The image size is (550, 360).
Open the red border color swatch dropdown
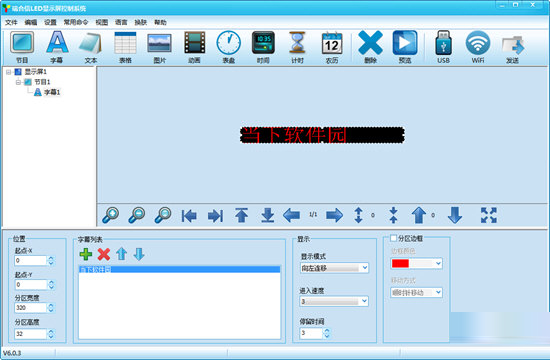click(x=416, y=263)
